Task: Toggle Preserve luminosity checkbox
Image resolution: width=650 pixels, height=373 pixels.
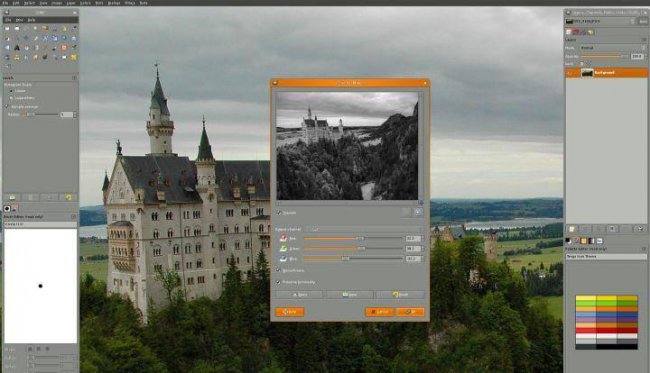Action: tap(278, 282)
